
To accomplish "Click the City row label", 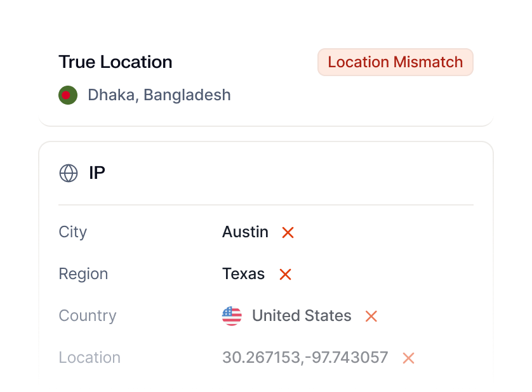I will click(72, 232).
